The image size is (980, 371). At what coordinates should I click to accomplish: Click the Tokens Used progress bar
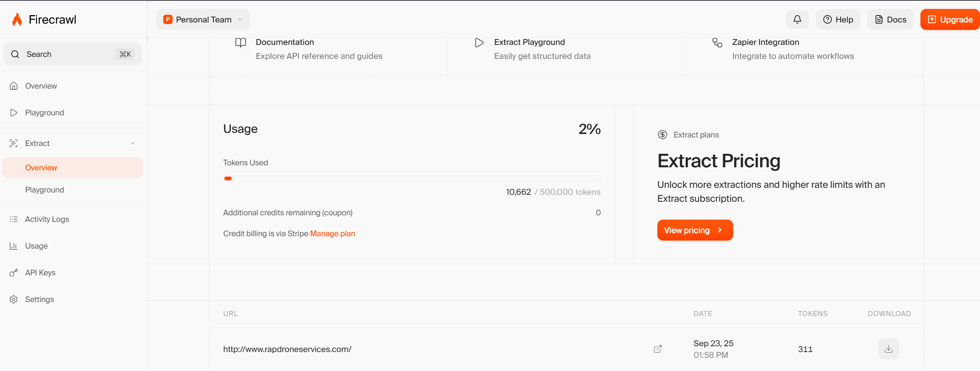point(412,179)
